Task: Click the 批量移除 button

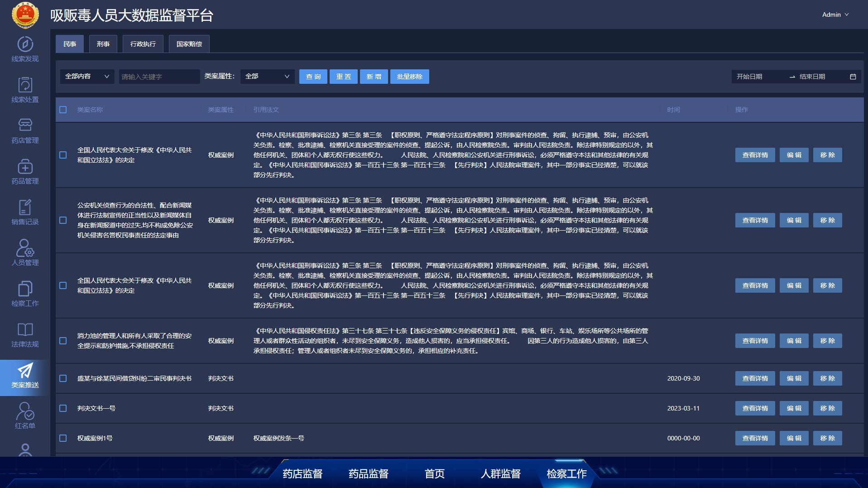Action: [x=409, y=77]
